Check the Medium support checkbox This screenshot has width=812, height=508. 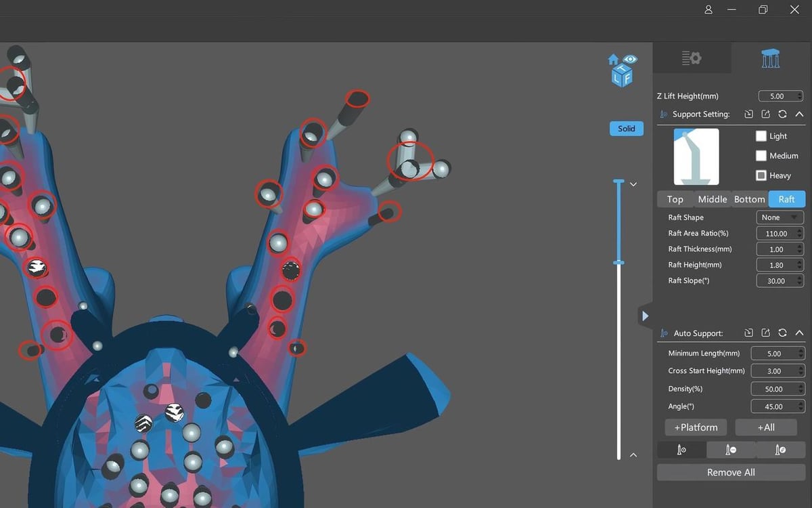tap(761, 156)
